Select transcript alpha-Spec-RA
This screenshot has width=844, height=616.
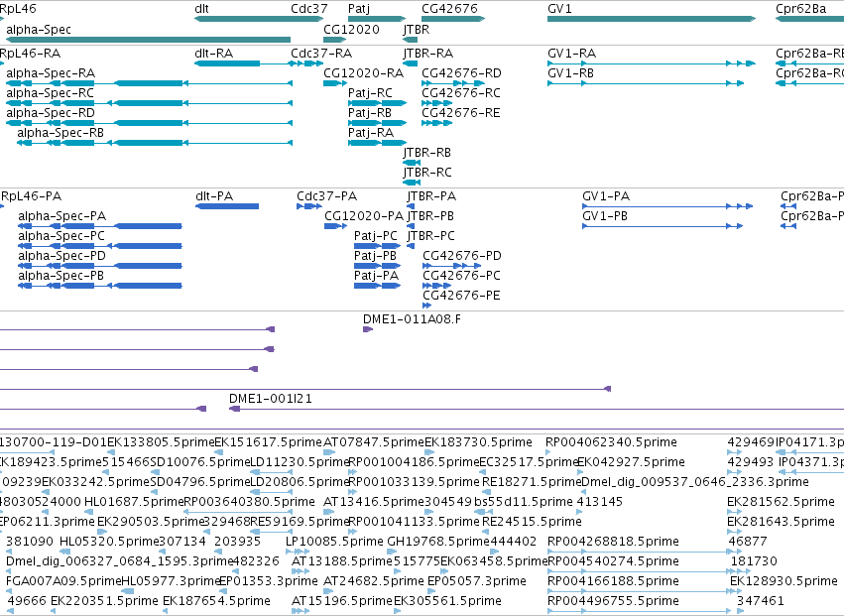coord(149,83)
